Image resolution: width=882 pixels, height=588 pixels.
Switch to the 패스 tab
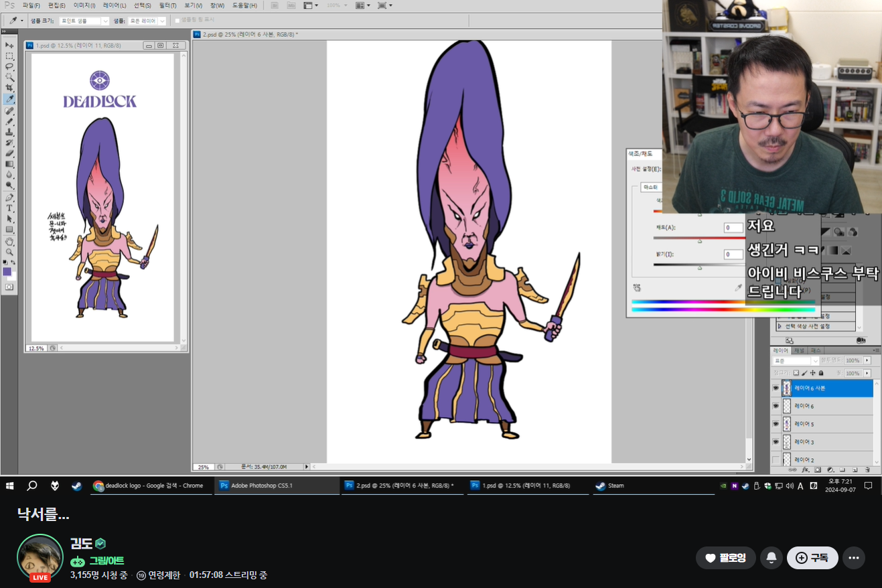tap(816, 350)
